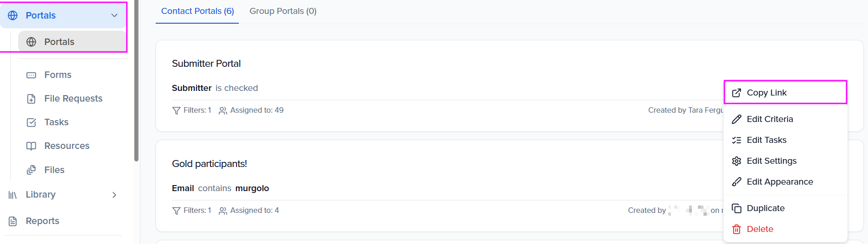
Task: Click the Edit Settings gear icon
Action: coord(736,161)
